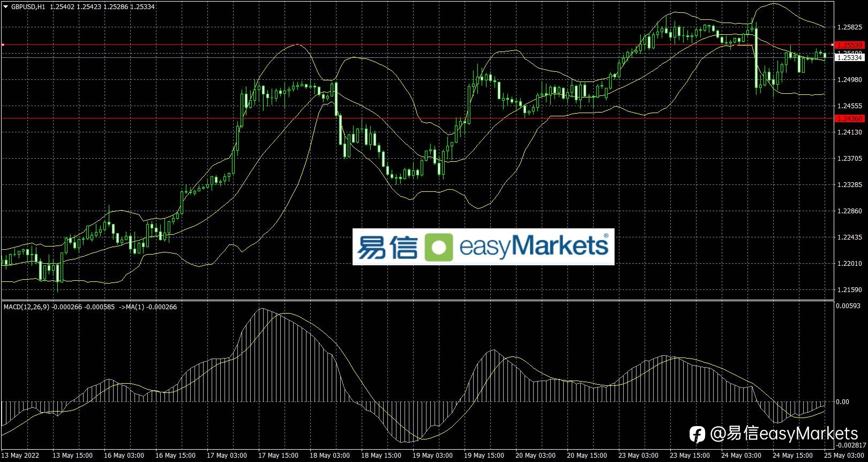Screen dimensions: 868x462
Task: Click the GBPUSD,H1 chart title
Action: (x=28, y=7)
